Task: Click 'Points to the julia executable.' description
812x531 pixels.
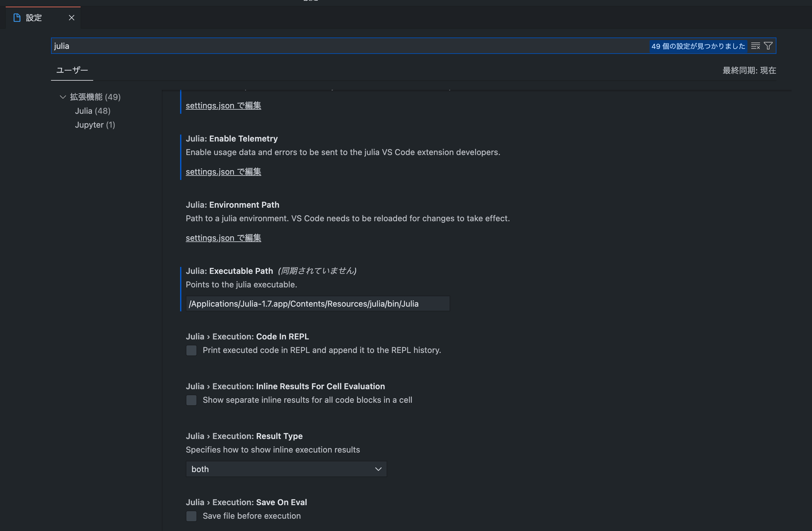Action: (241, 285)
